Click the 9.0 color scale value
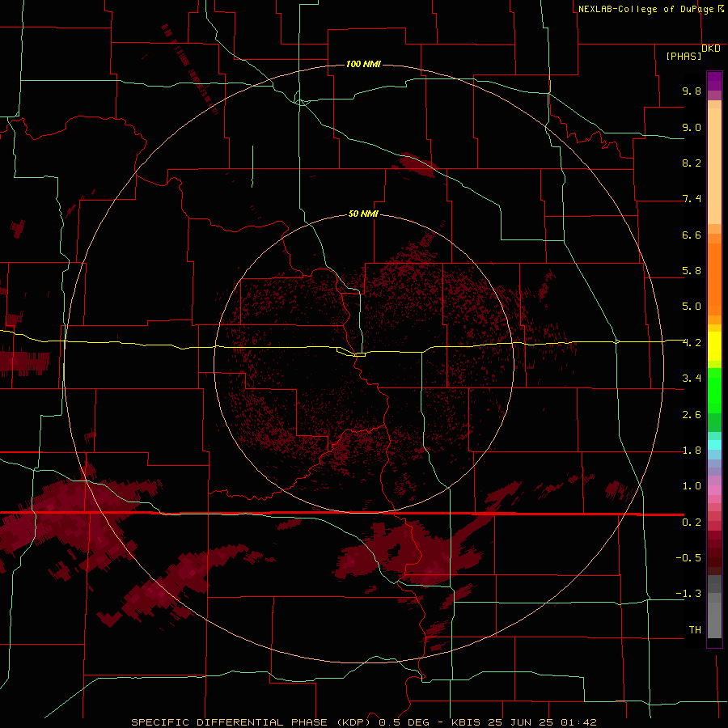 [692, 127]
